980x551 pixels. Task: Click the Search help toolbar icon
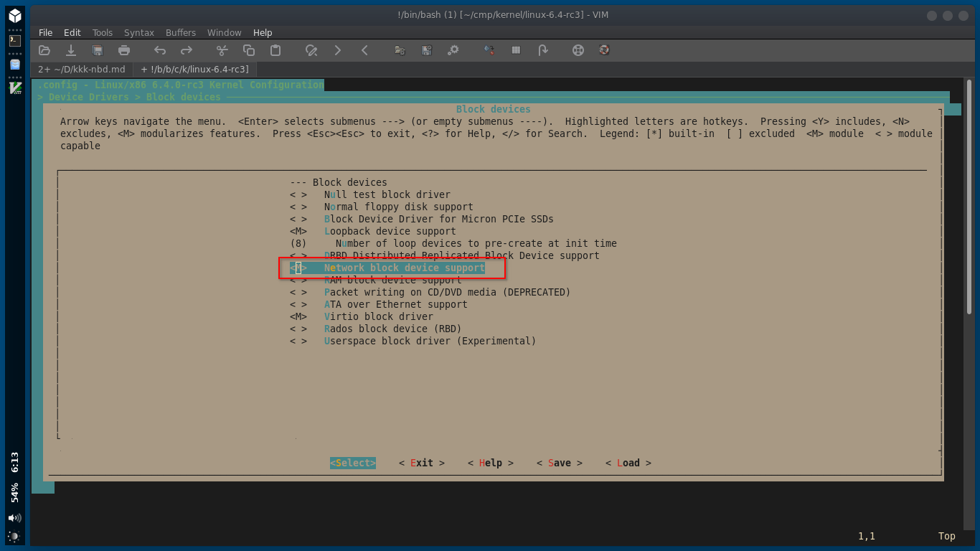[605, 50]
